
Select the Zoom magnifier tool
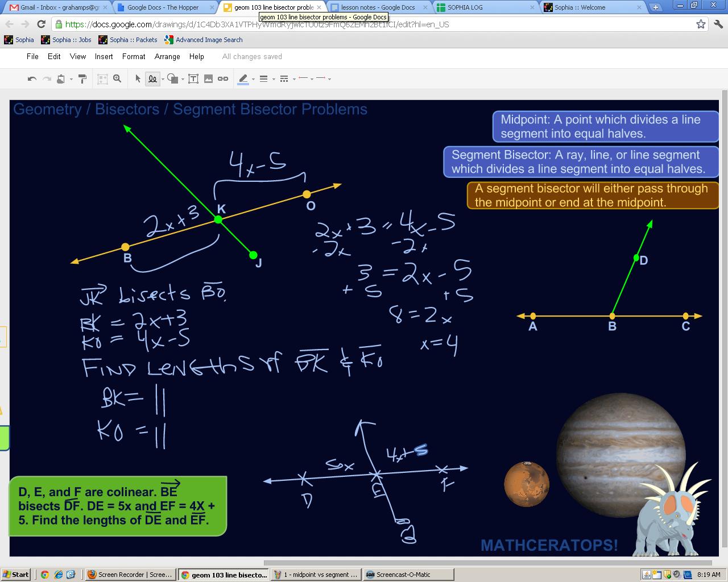(x=117, y=79)
